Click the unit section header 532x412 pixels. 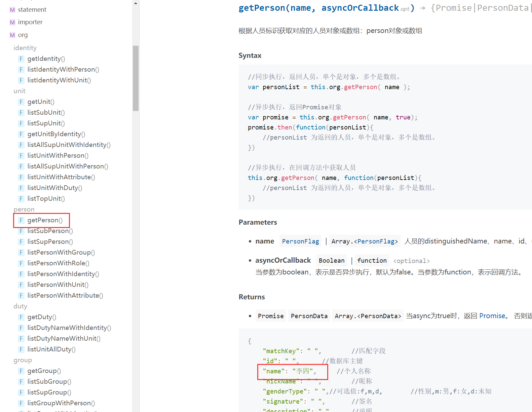(x=20, y=91)
